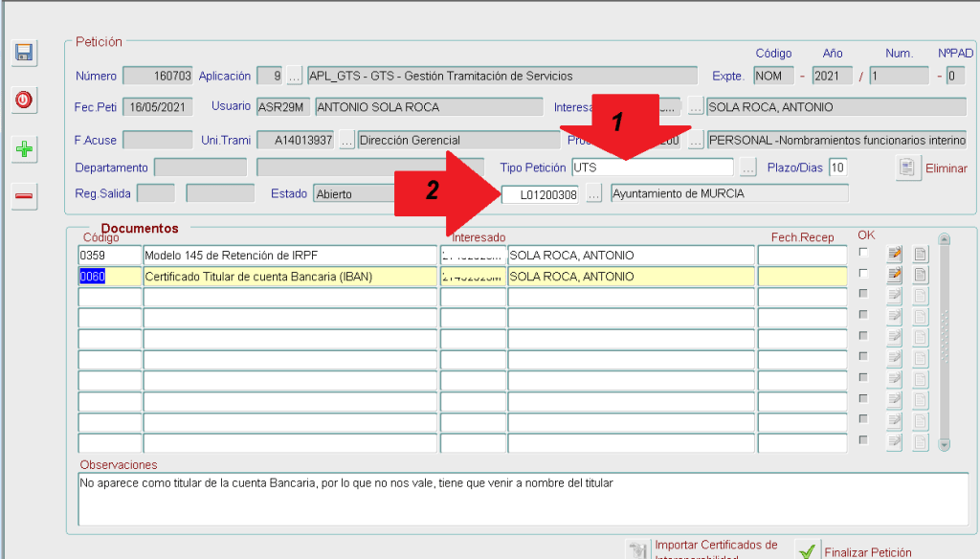
Task: Click the green checkmark Finalizar Petición icon
Action: [x=808, y=550]
